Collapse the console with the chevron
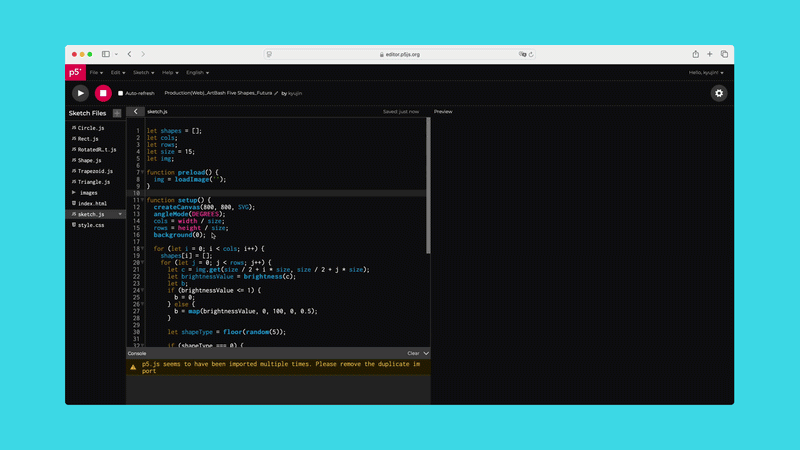800x450 pixels. pos(426,353)
